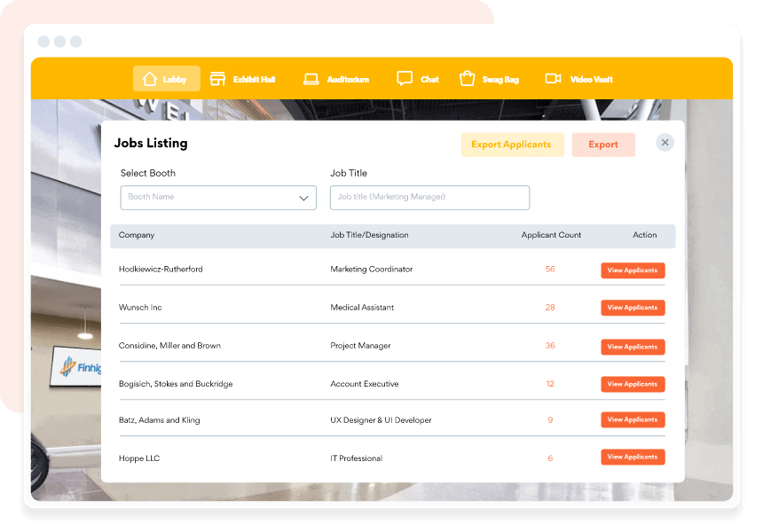
Task: Click the Booth Name dropdown chevron
Action: tap(303, 198)
